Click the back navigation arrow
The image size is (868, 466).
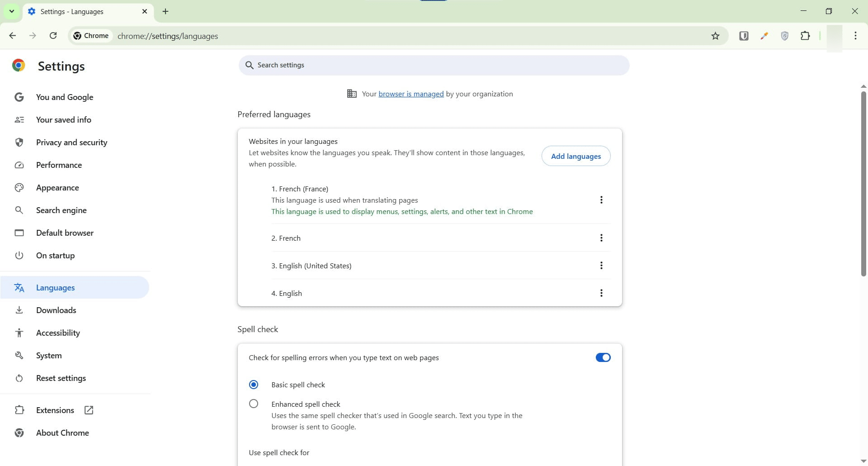coord(13,36)
